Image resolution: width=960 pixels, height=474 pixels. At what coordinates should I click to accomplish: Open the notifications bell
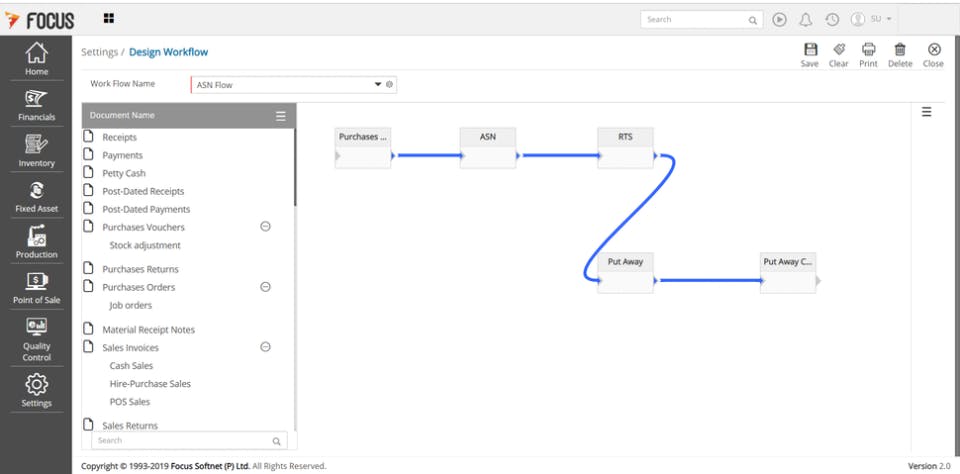pos(805,19)
